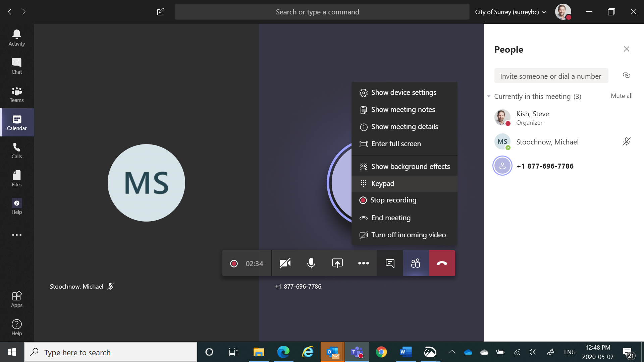Choose End meeting from menu

[x=405, y=218]
